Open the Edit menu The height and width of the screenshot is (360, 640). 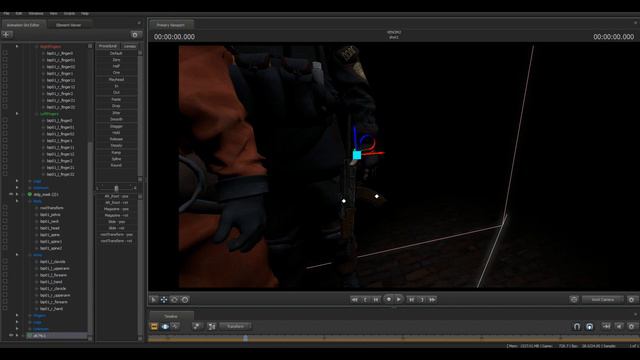(19, 13)
